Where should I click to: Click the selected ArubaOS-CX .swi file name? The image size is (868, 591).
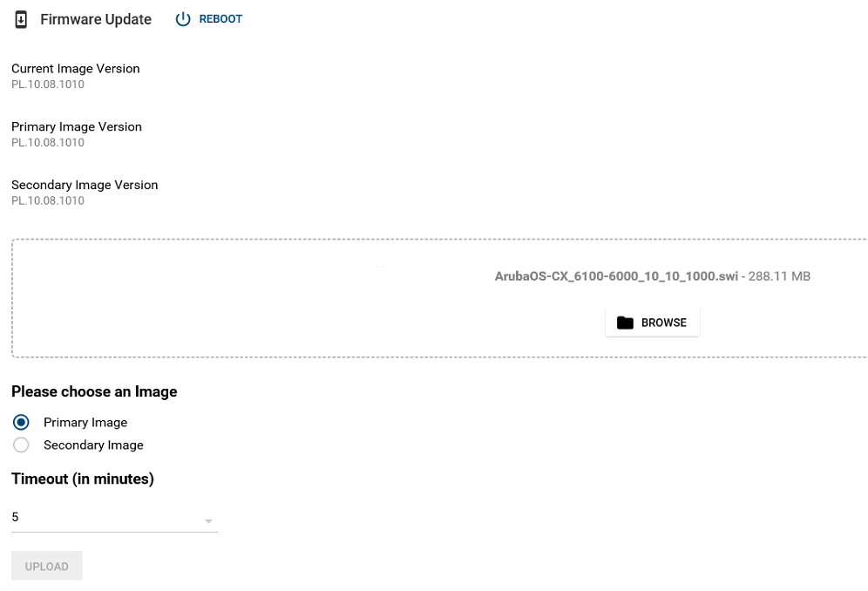point(617,276)
